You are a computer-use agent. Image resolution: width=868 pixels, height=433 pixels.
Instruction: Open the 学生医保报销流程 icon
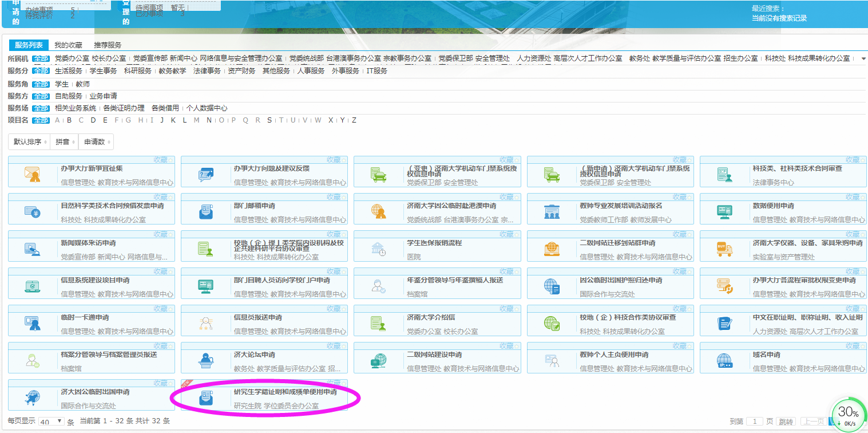(378, 249)
